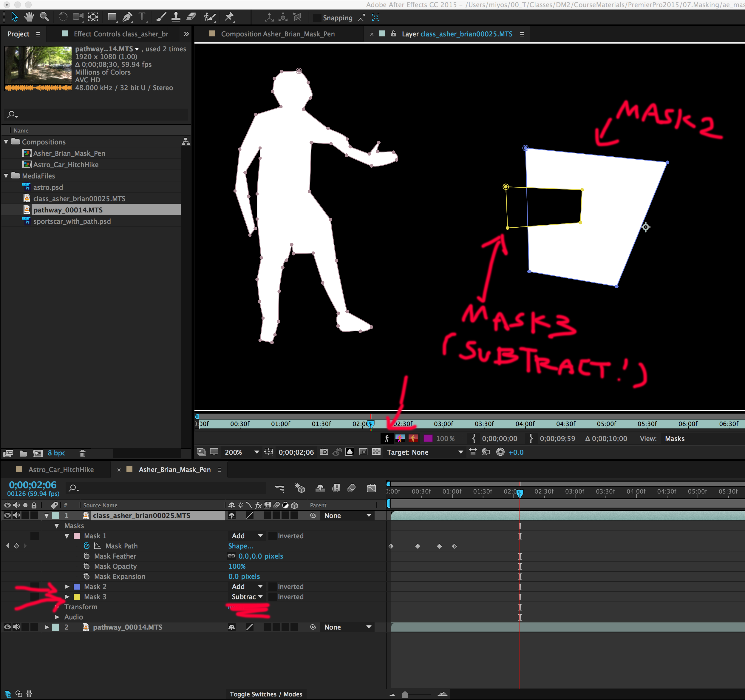Delete selected item with trash icon
745x700 pixels.
click(82, 453)
